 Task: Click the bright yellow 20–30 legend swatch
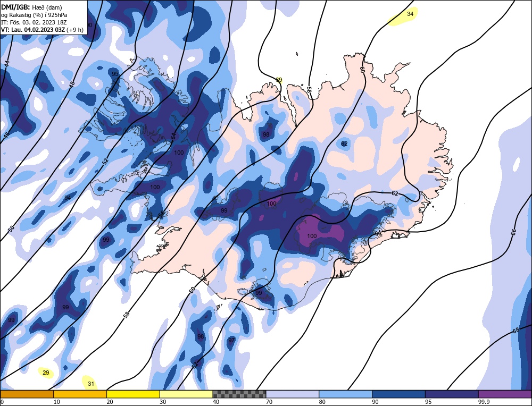click(133, 394)
